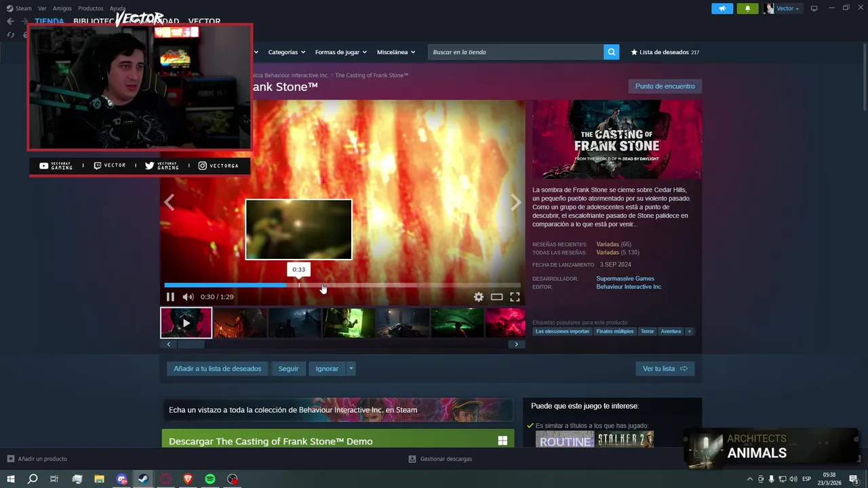Viewport: 868px width, 488px height.
Task: Pause the trailer video
Action: [170, 297]
